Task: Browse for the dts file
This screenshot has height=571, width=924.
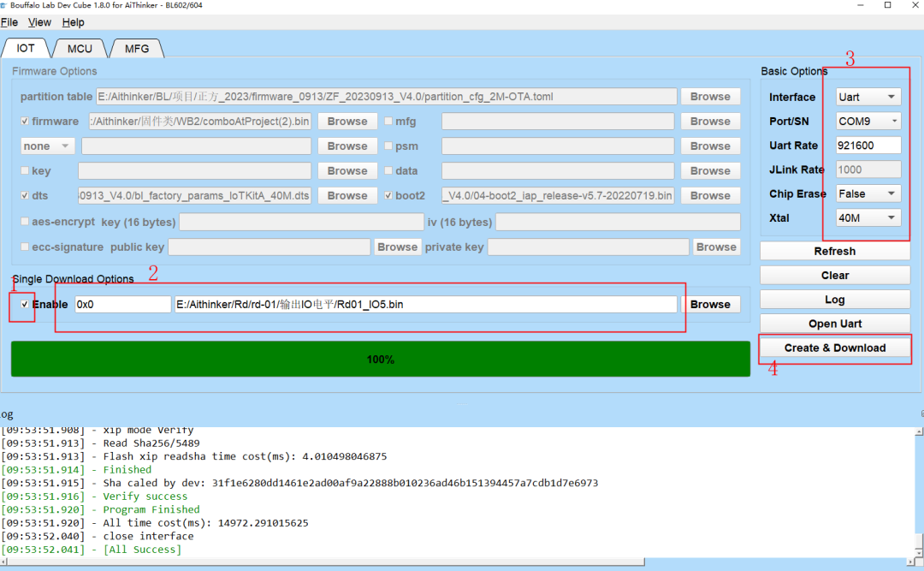Action: click(x=347, y=195)
